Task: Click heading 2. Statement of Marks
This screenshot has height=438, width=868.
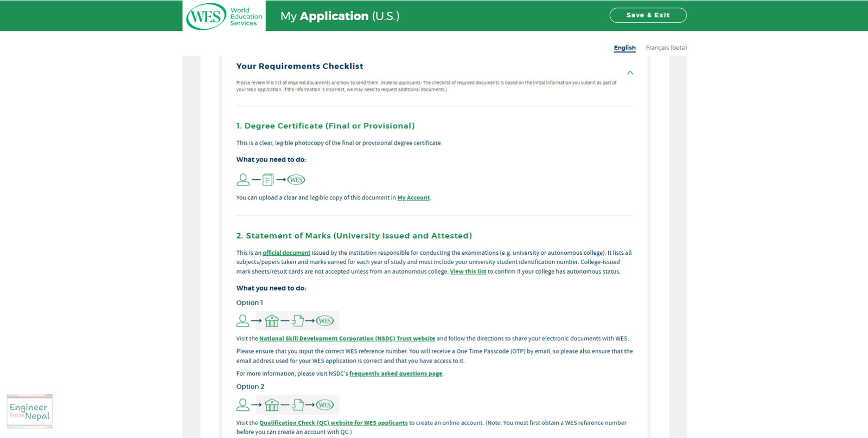Action: (354, 236)
